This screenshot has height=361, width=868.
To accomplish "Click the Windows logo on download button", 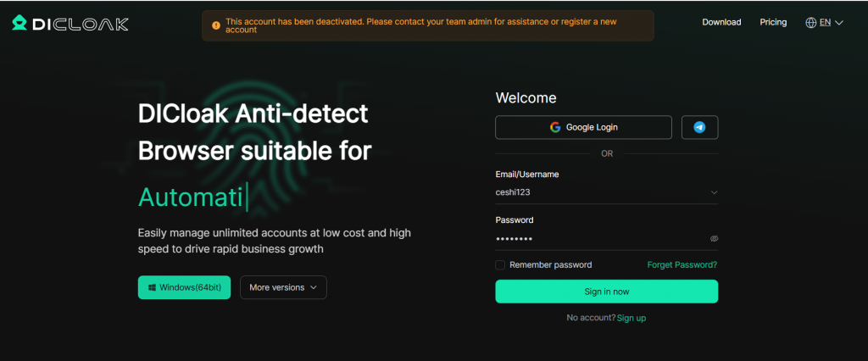I will tap(152, 287).
